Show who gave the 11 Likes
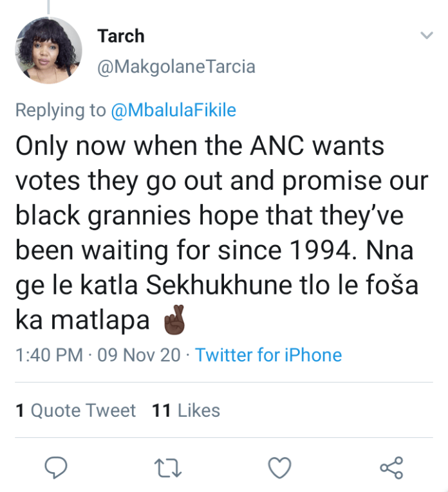Screen dimensions: 448x492 pos(186,410)
